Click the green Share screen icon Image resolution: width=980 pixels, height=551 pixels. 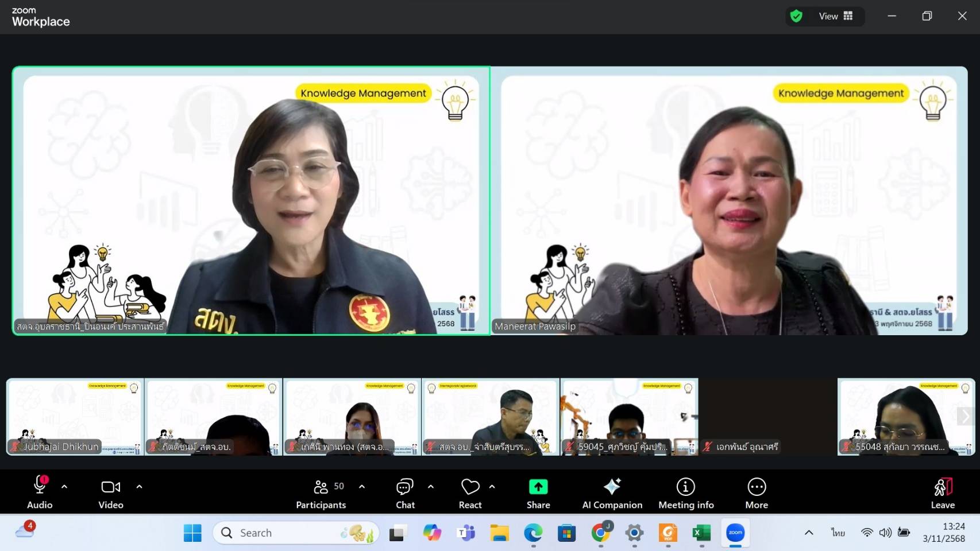(x=538, y=487)
